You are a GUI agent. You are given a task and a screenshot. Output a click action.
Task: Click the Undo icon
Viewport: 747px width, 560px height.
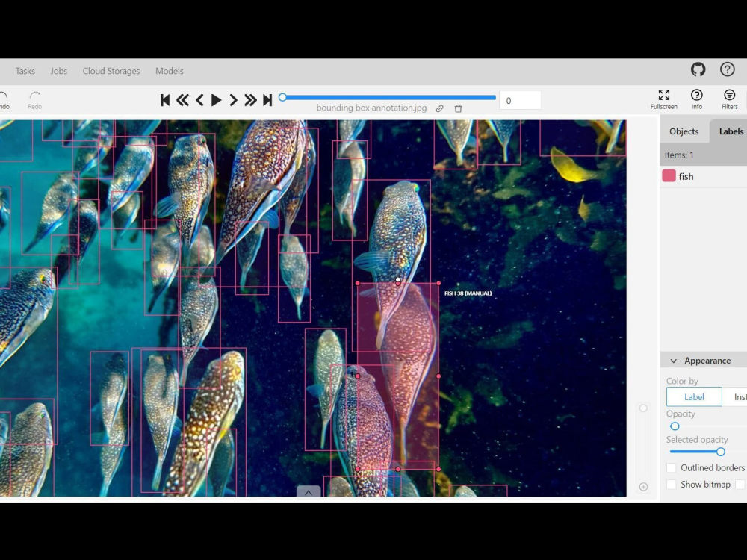coord(4,99)
